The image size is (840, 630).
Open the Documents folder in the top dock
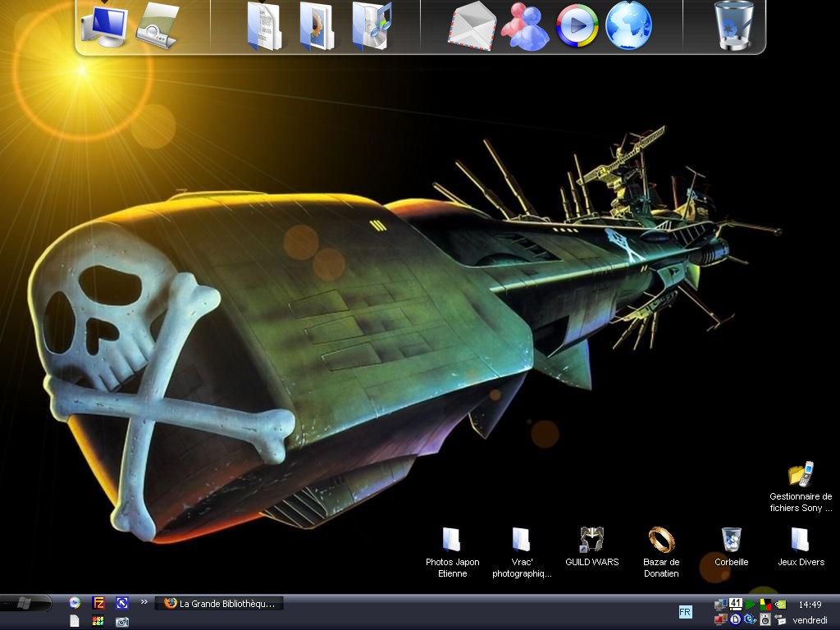pyautogui.click(x=265, y=27)
